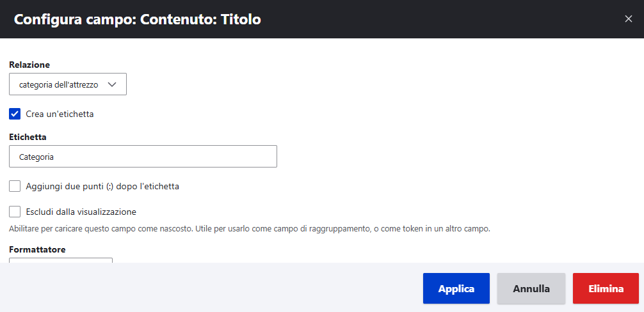Click the help text starting "Abilitare per caricare"
644x312 pixels.
pyautogui.click(x=250, y=228)
